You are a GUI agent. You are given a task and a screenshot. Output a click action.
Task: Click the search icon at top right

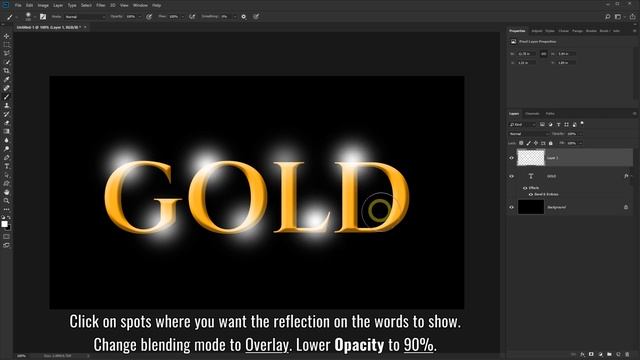[x=608, y=17]
